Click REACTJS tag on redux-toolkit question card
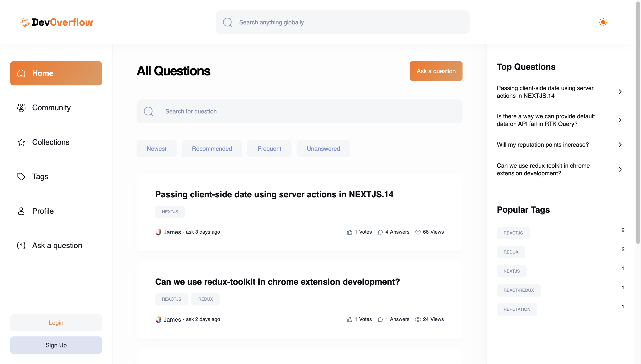641x364 pixels. (171, 299)
